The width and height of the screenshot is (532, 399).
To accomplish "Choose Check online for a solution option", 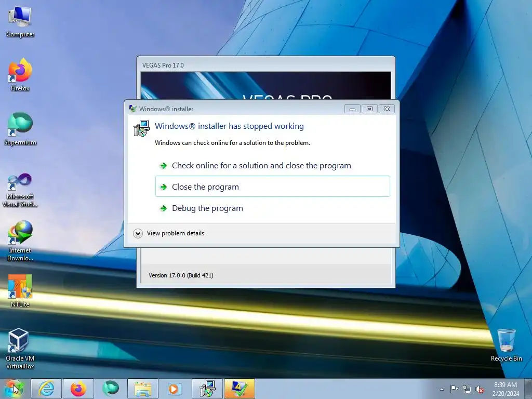I will click(272, 166).
